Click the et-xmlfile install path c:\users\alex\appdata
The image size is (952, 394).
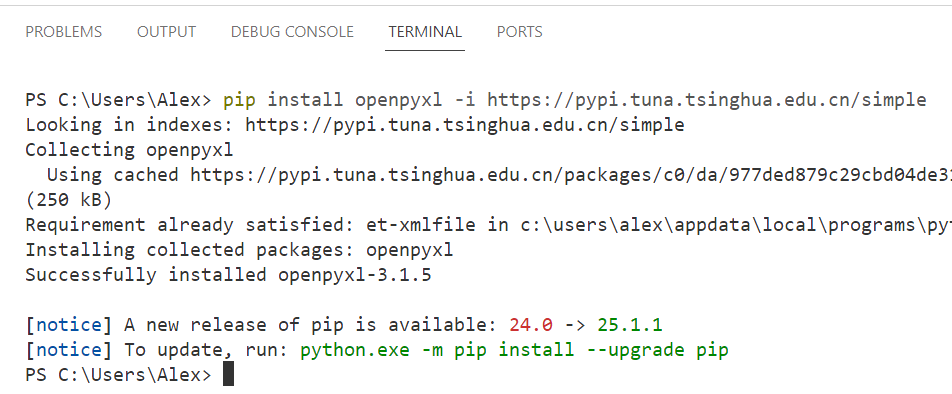pos(736,225)
